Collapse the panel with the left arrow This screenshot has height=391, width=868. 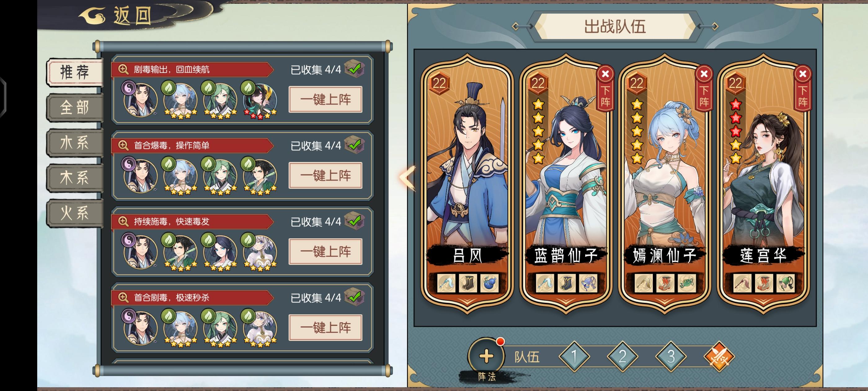[408, 178]
